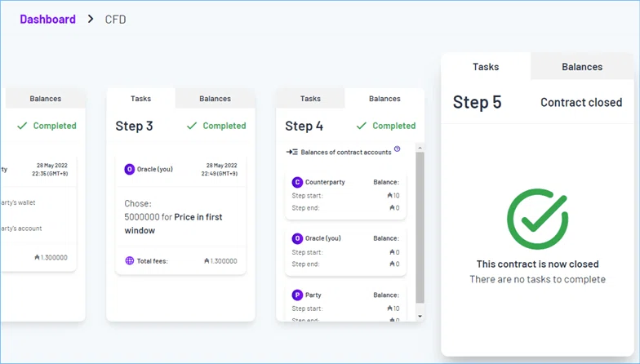640x364 pixels.
Task: Click 'This contract is now closed' message
Action: coord(537,264)
